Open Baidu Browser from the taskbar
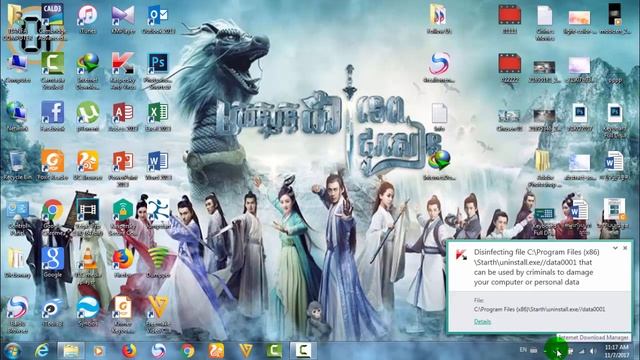The width and height of the screenshot is (640, 360). click(158, 350)
